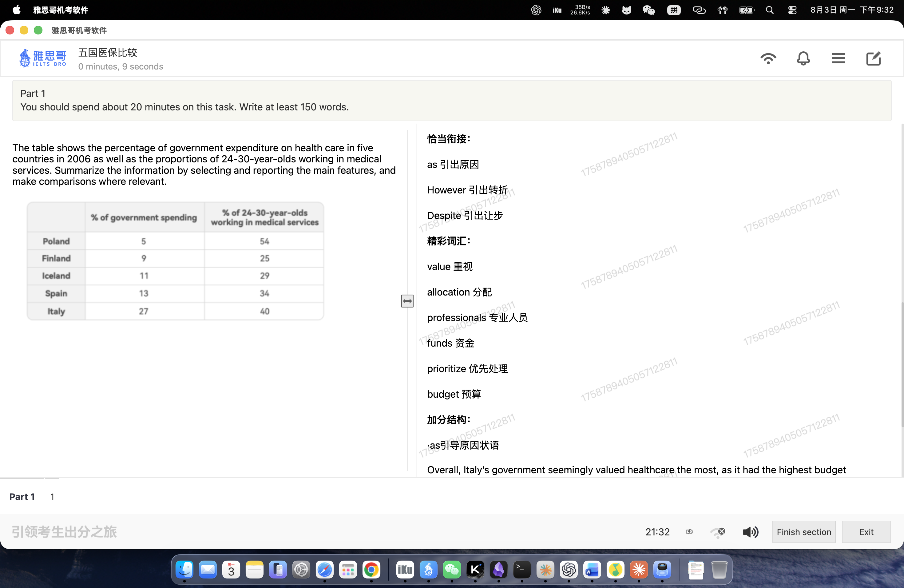This screenshot has width=904, height=588.
Task: Open Notes from the dock
Action: 255,569
